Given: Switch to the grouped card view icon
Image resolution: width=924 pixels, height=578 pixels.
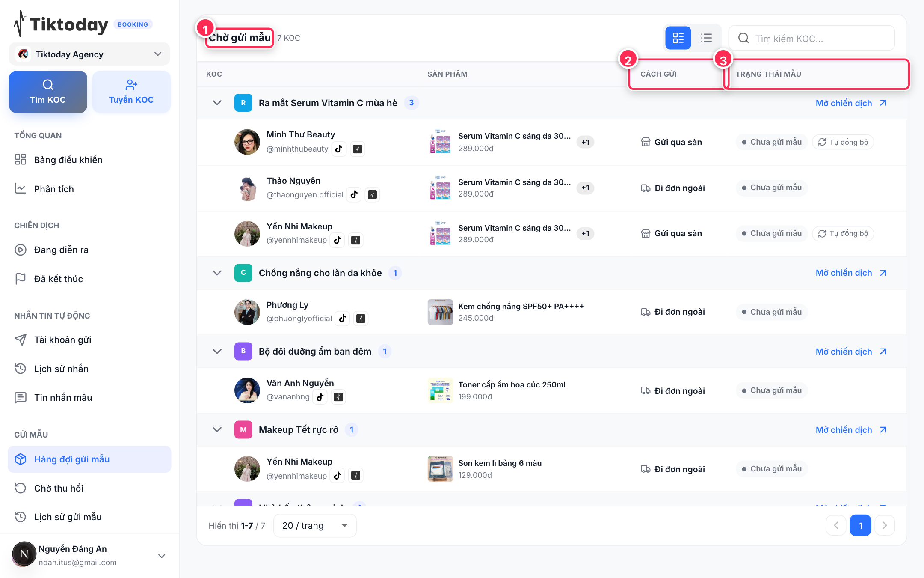Looking at the screenshot, I should (678, 38).
